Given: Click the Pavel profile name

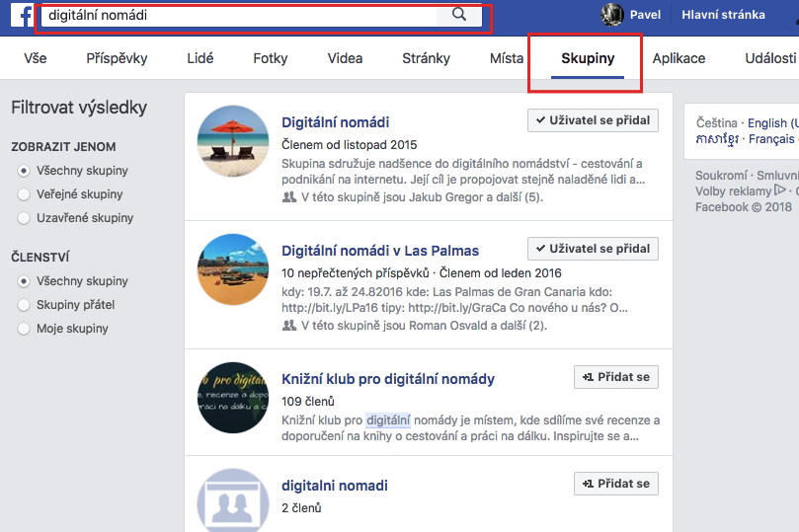Looking at the screenshot, I should tap(645, 15).
